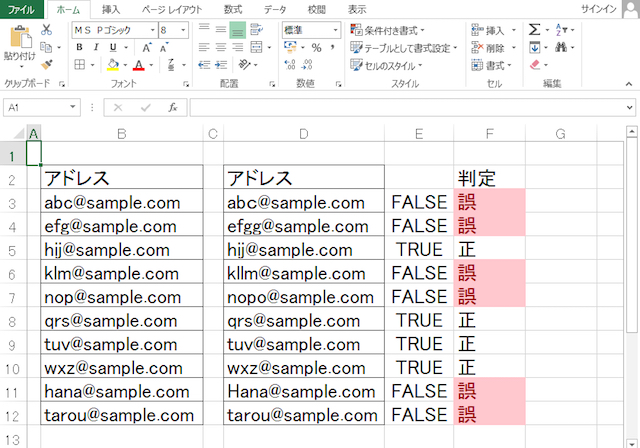Click merge and center cells icon
This screenshot has width=640, height=448.
(256, 47)
